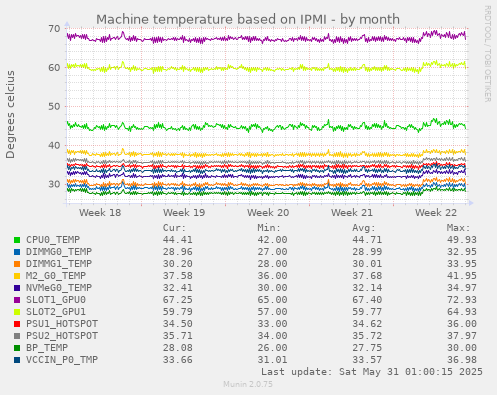This screenshot has height=395, width=497.
Task: Click the Week 18 axis label
Action: pyautogui.click(x=100, y=213)
